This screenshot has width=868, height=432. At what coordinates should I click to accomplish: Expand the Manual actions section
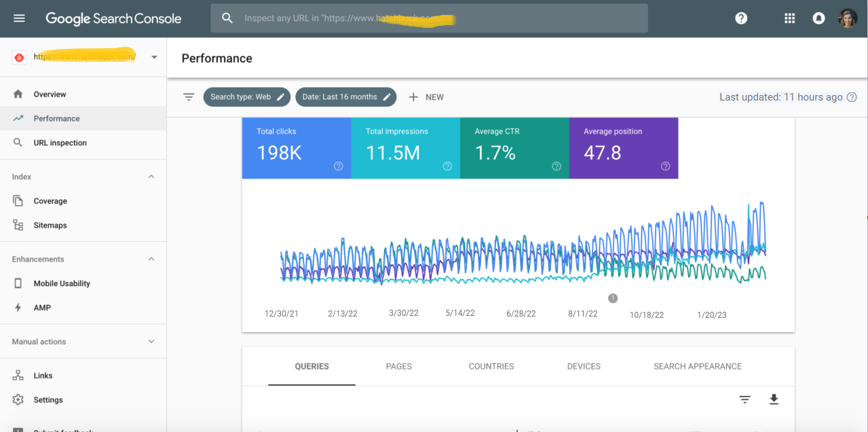tap(150, 341)
